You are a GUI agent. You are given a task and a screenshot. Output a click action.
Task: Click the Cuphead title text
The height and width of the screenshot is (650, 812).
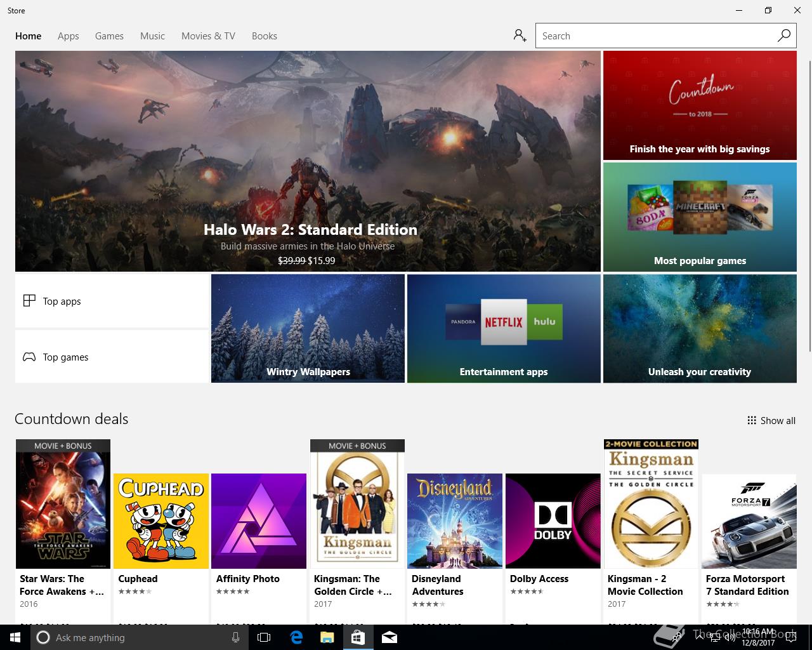(138, 579)
